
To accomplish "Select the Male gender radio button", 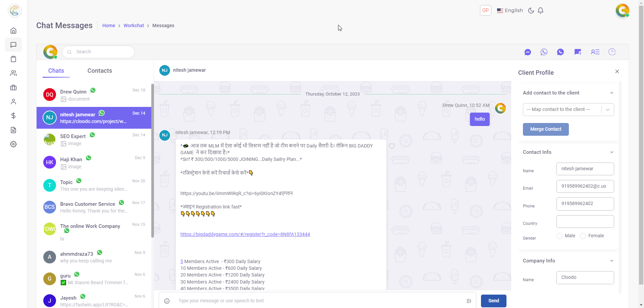I will point(559,236).
